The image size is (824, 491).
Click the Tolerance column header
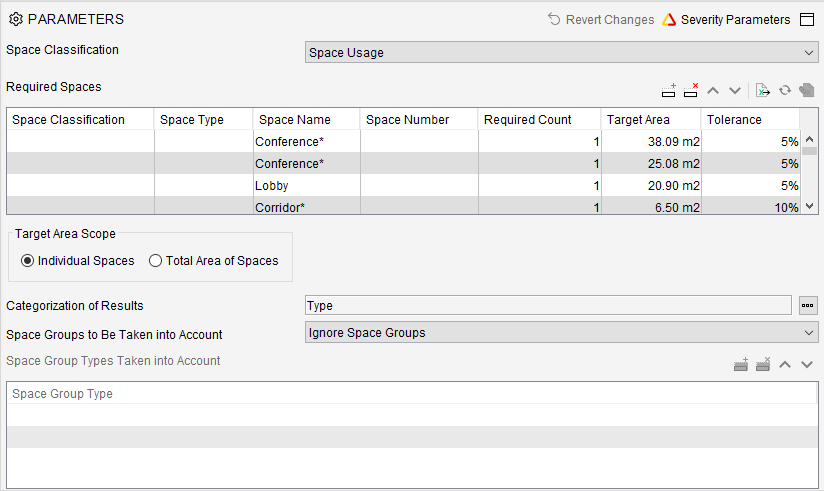click(750, 120)
